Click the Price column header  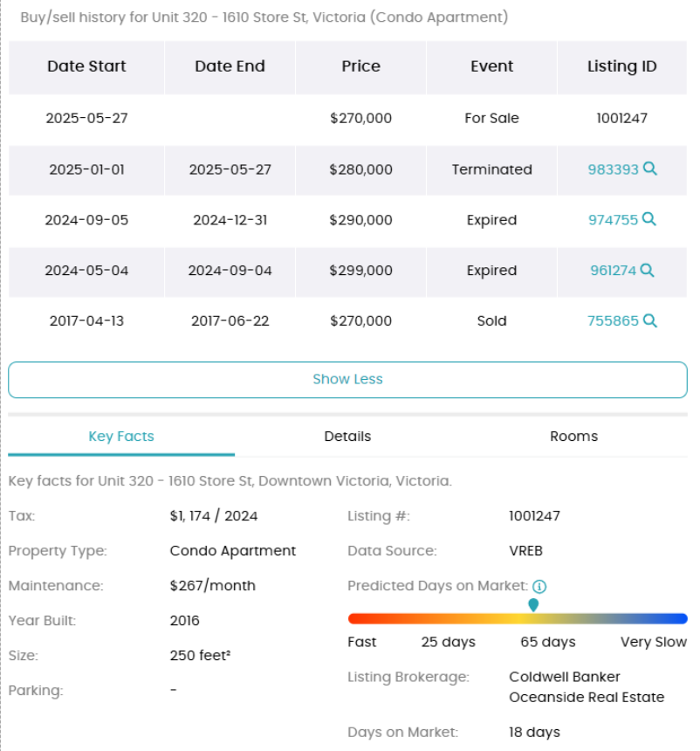pos(361,67)
